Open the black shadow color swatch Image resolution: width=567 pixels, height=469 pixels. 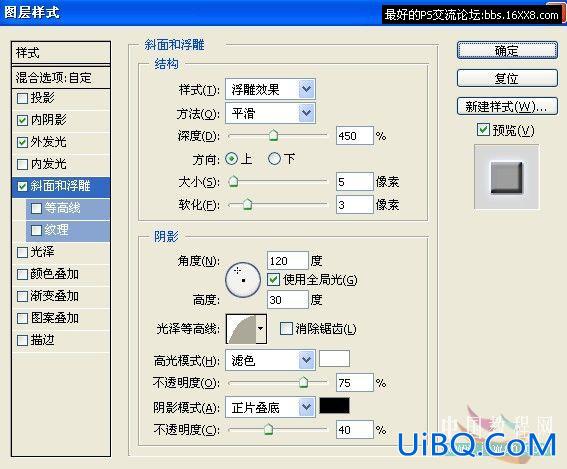tap(334, 406)
